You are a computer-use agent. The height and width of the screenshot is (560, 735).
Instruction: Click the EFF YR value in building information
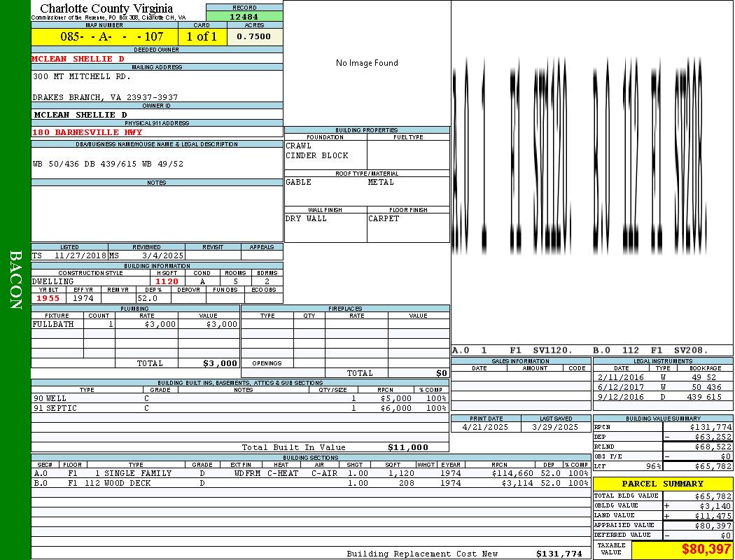click(83, 298)
